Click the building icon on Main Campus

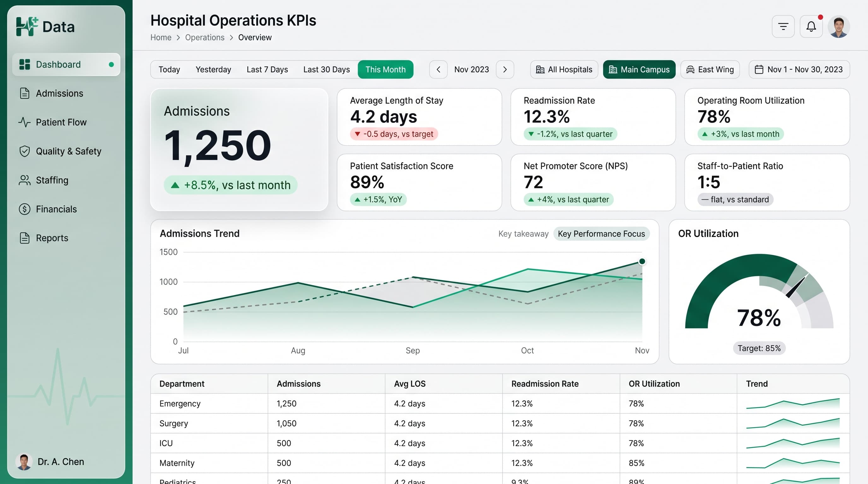pos(613,69)
